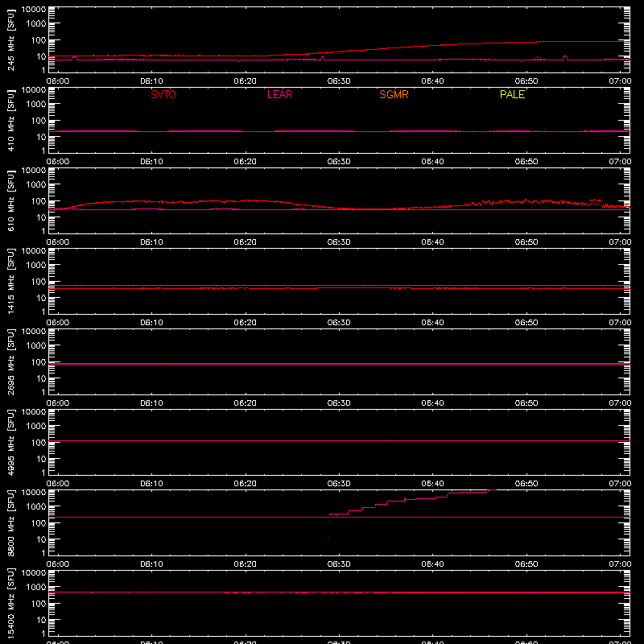Select the 2695 MHz [SFU] axis title
This screenshot has width=644, height=644.
11,361
